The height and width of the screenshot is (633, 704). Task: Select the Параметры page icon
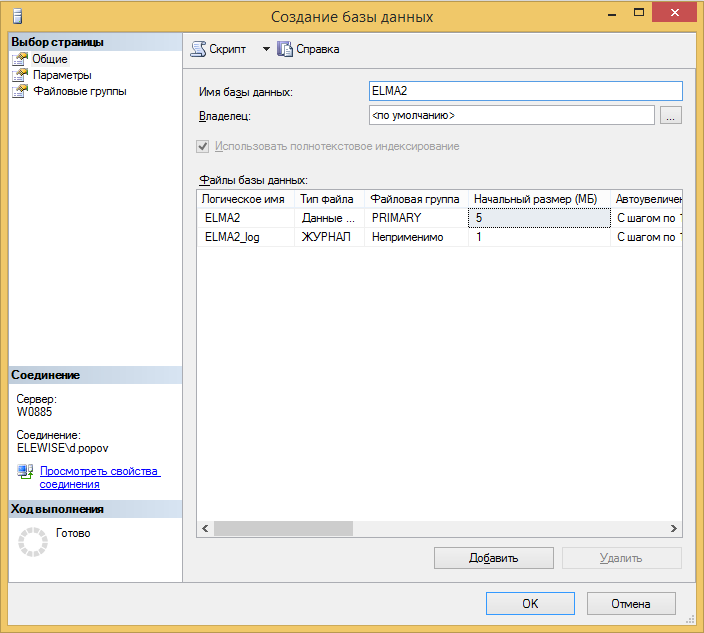[19, 75]
